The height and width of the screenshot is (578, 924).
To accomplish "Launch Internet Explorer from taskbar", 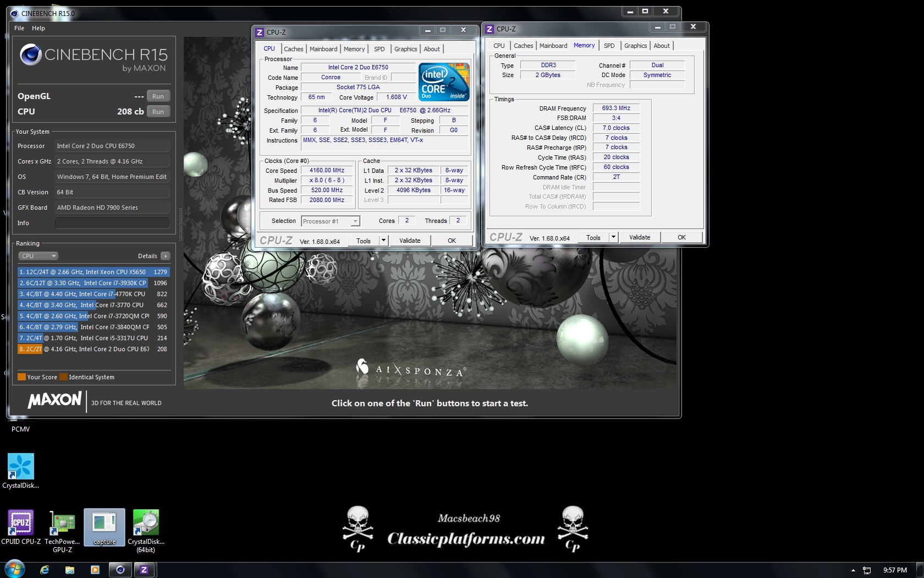I will tap(45, 570).
